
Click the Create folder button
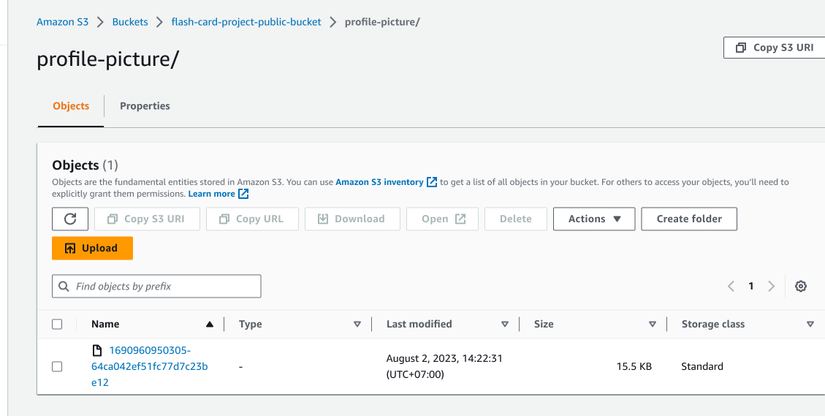(689, 219)
